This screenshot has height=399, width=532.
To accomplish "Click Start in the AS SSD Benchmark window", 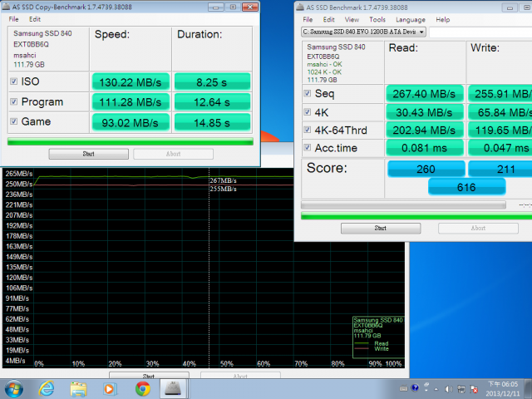I will click(381, 229).
